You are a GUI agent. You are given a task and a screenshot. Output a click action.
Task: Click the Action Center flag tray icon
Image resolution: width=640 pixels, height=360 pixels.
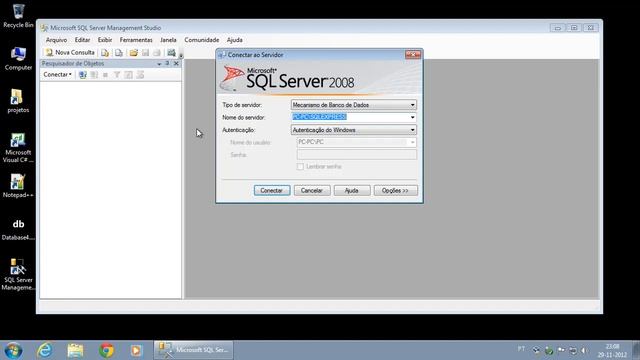tap(561, 350)
